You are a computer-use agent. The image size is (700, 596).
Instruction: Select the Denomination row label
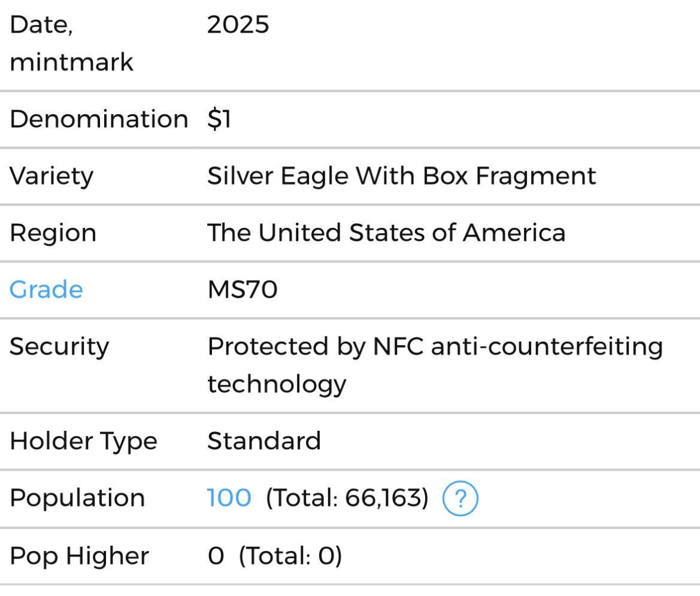99,119
